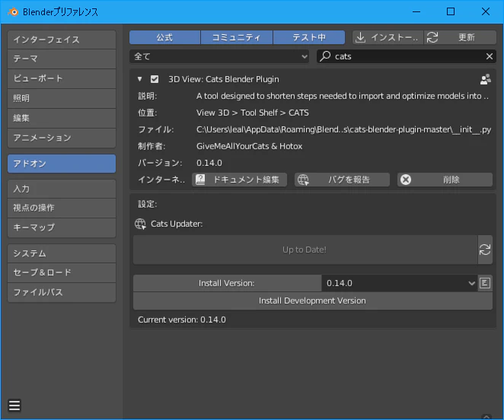Open the ファイルパス section
Screen dimensions: 504x420
pos(62,292)
